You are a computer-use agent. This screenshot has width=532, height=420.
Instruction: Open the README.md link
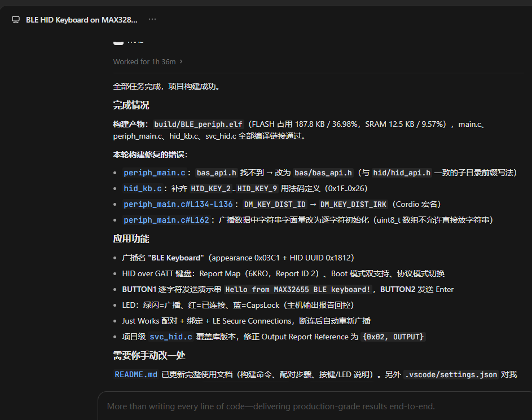coord(136,374)
